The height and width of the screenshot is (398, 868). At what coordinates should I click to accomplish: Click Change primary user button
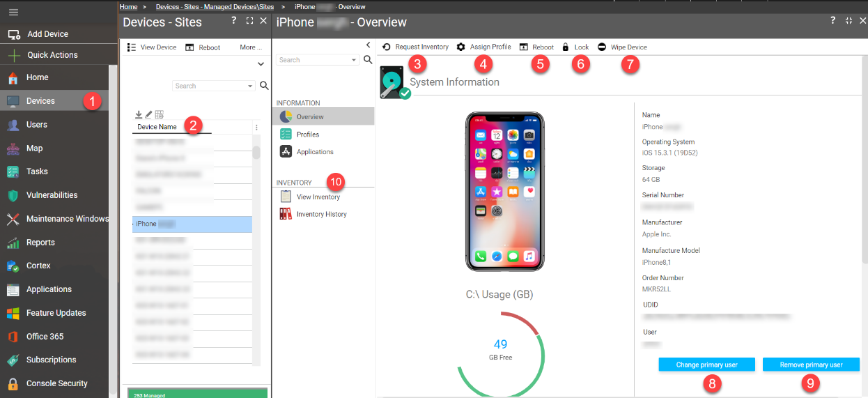pyautogui.click(x=706, y=365)
